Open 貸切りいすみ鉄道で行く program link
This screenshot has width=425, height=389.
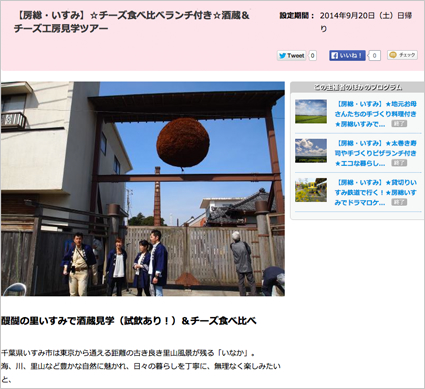[x=375, y=192]
